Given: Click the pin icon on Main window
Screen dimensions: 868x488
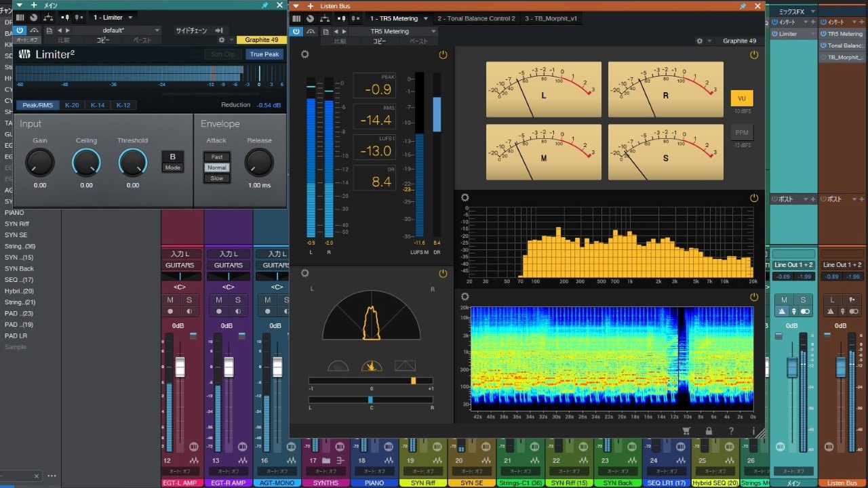Looking at the screenshot, I should pyautogui.click(x=264, y=5).
